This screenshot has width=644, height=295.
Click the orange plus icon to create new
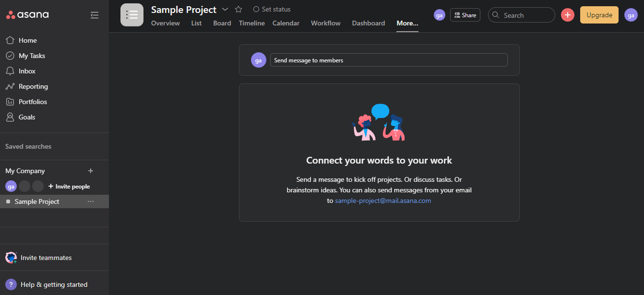[x=567, y=15]
